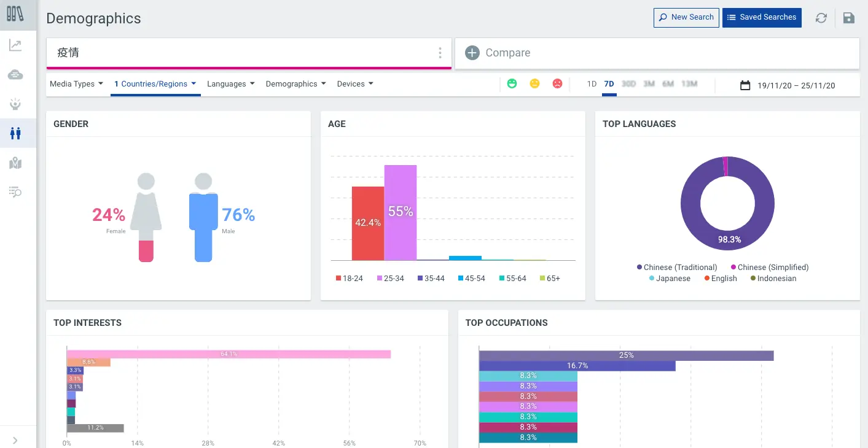Select the 3M time range

pyautogui.click(x=649, y=84)
